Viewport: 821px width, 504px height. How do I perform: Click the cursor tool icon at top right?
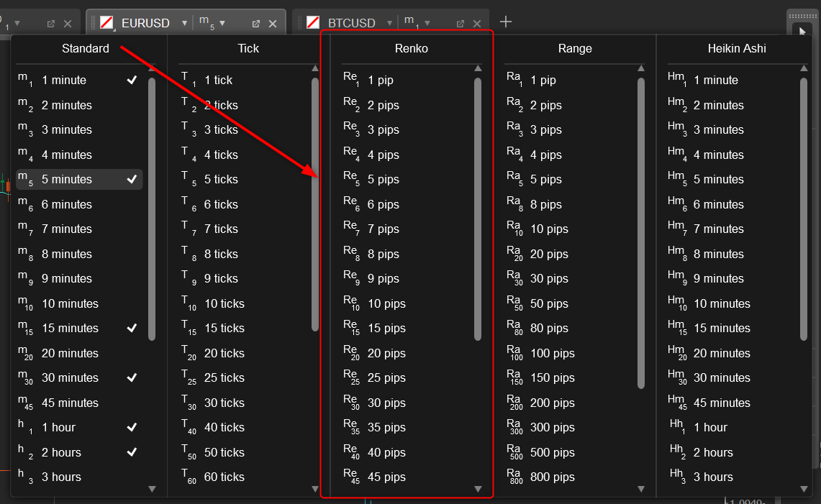[x=802, y=30]
